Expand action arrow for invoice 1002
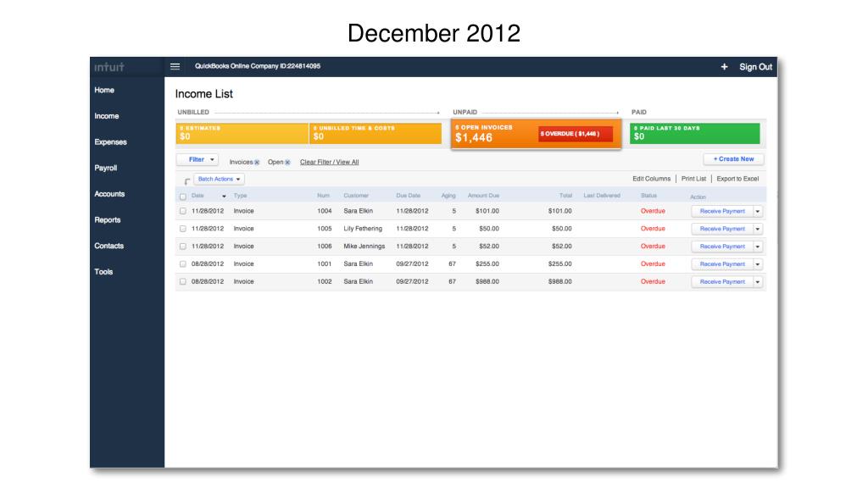 758,282
